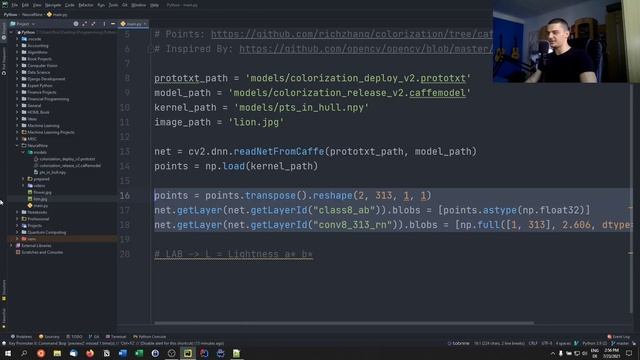
Task: Hide the Project panel with minimize icon
Action: [x=113, y=24]
